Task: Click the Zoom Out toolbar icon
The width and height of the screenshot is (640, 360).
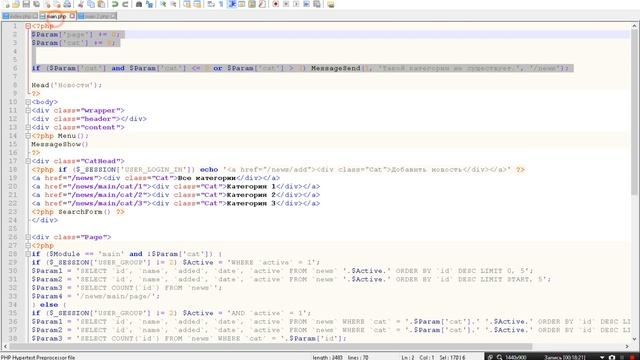Action: tap(173, 4)
